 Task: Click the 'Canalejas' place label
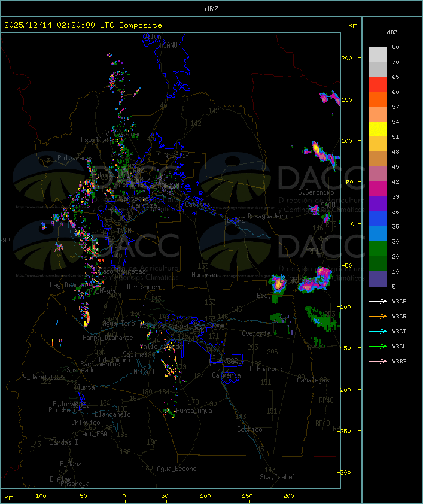(313, 380)
